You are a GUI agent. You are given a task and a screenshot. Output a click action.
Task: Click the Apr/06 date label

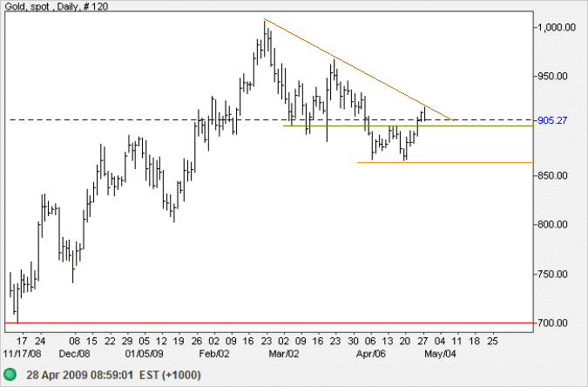pyautogui.click(x=371, y=354)
